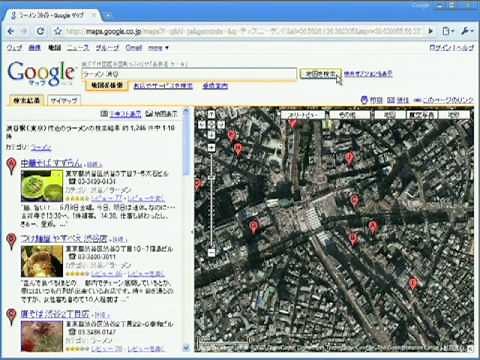Open the Chrome wrench tools menu
The width and height of the screenshot is (480, 360).
[467, 31]
